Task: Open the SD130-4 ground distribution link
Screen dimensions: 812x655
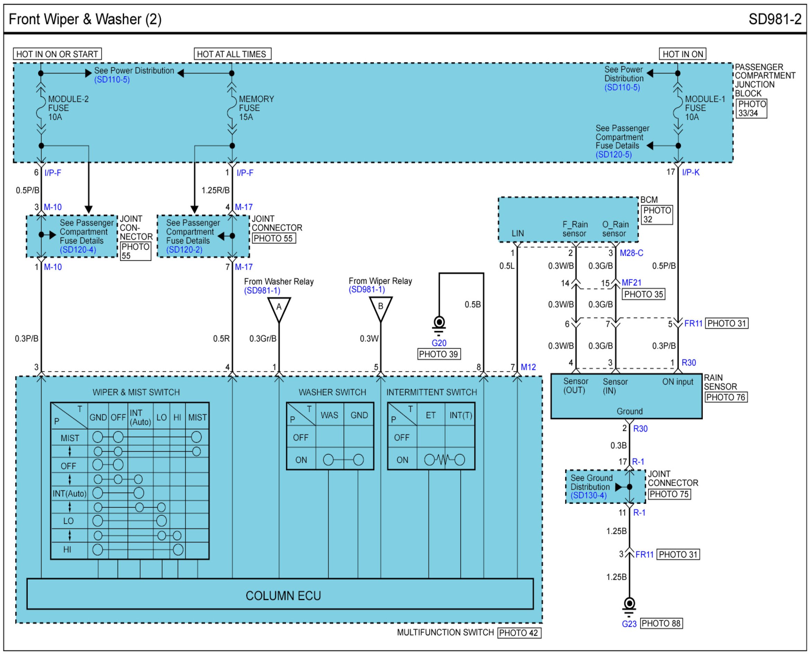Action: [588, 495]
